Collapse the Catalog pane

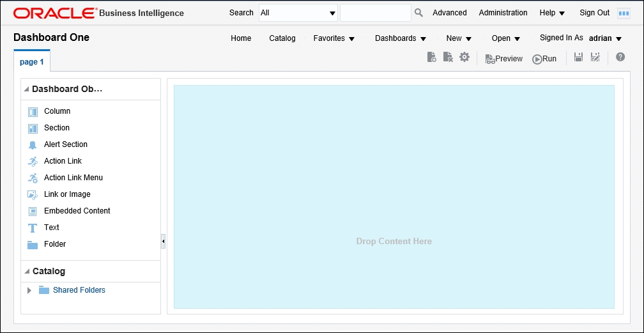[x=27, y=272]
